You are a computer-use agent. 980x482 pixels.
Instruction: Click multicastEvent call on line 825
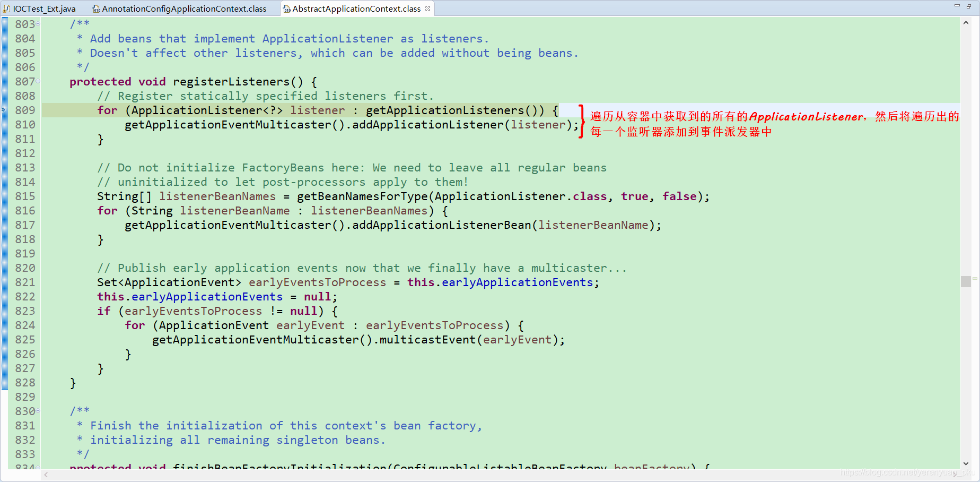[x=428, y=340]
